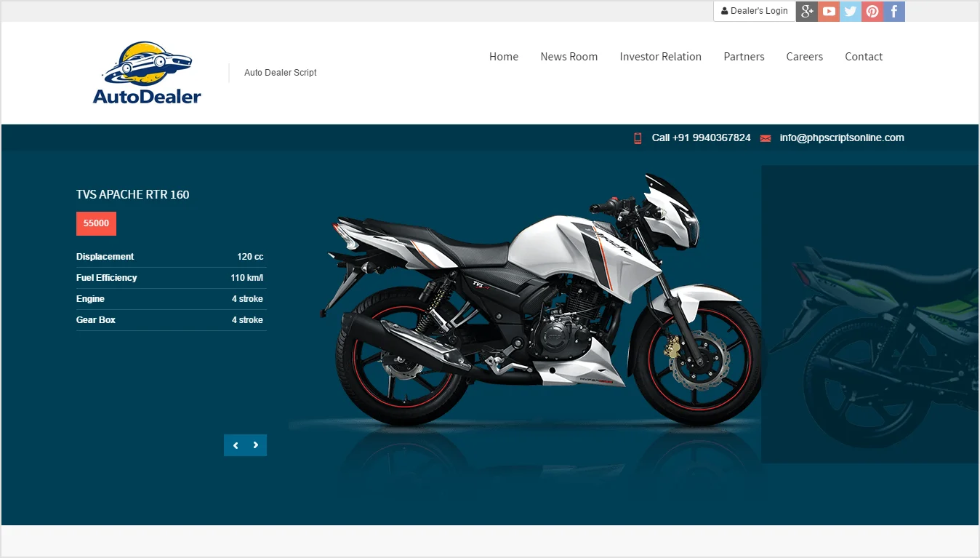The image size is (980, 558).
Task: Go to the Home menu item
Action: pyautogui.click(x=504, y=57)
